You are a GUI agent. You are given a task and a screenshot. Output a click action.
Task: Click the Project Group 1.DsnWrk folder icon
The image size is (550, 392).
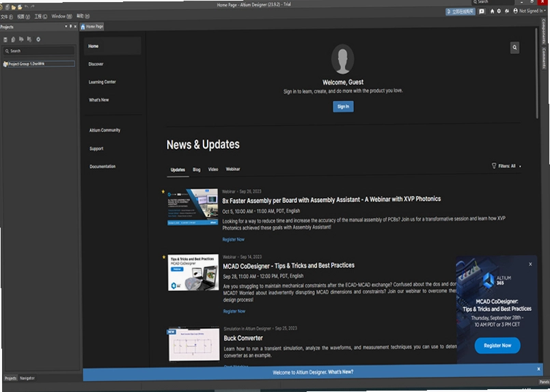coord(5,64)
